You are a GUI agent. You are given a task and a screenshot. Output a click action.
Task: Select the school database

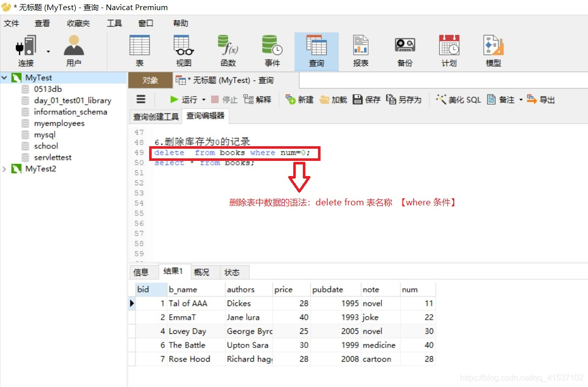pos(46,146)
